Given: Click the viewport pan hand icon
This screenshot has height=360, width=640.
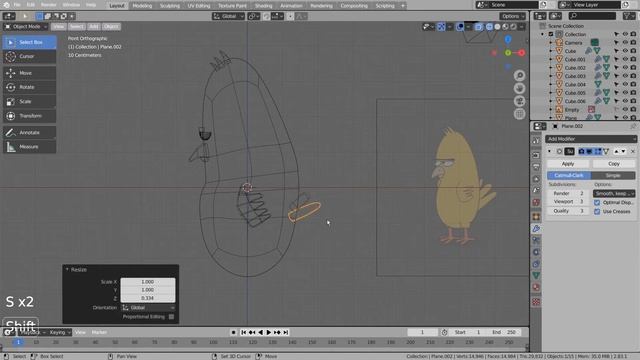Looking at the screenshot, I should [519, 88].
